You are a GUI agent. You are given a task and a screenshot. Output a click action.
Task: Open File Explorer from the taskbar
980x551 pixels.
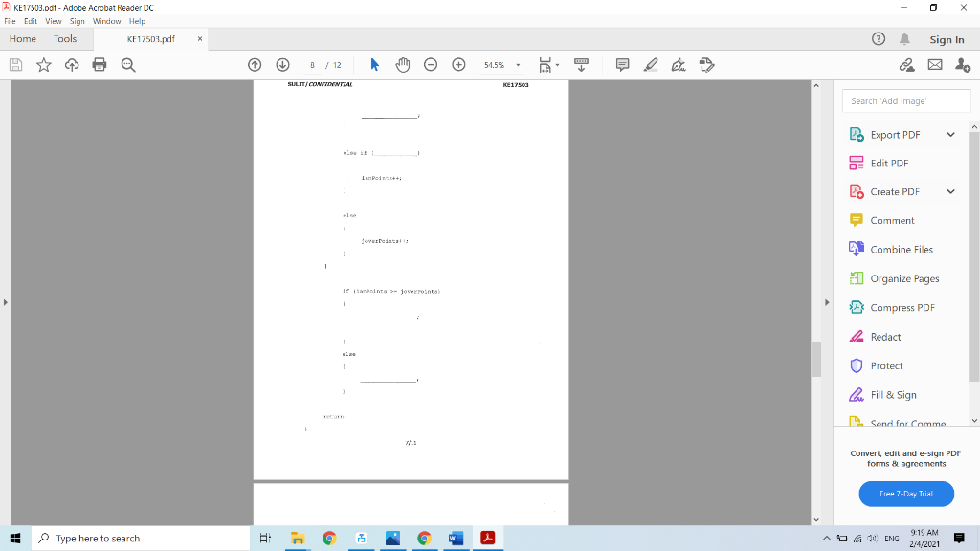(x=298, y=538)
